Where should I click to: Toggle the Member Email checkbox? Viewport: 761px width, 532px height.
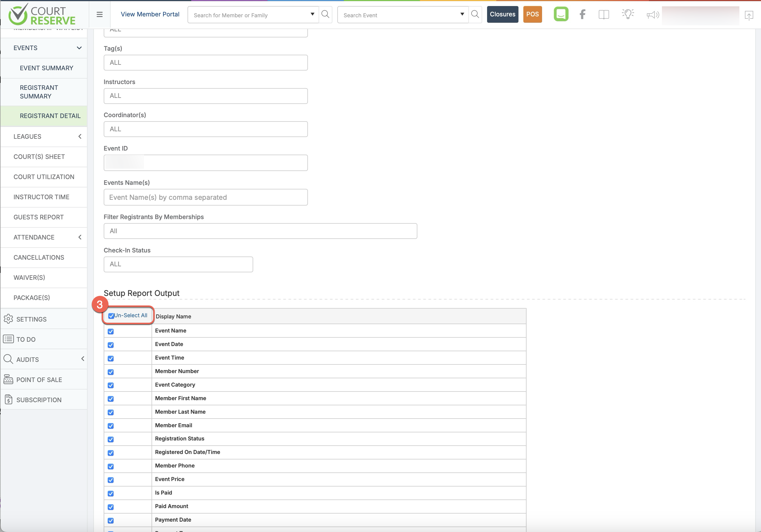(x=111, y=426)
